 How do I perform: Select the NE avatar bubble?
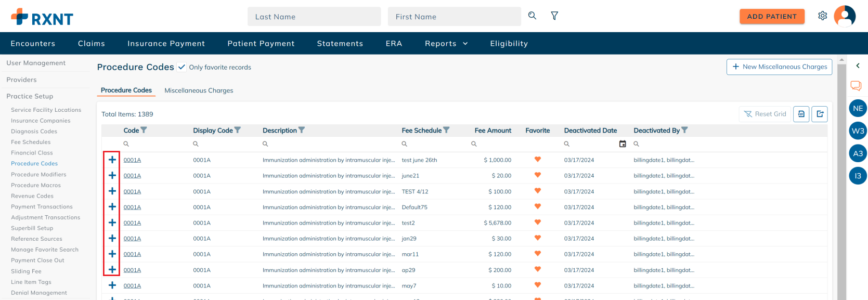[x=858, y=109]
